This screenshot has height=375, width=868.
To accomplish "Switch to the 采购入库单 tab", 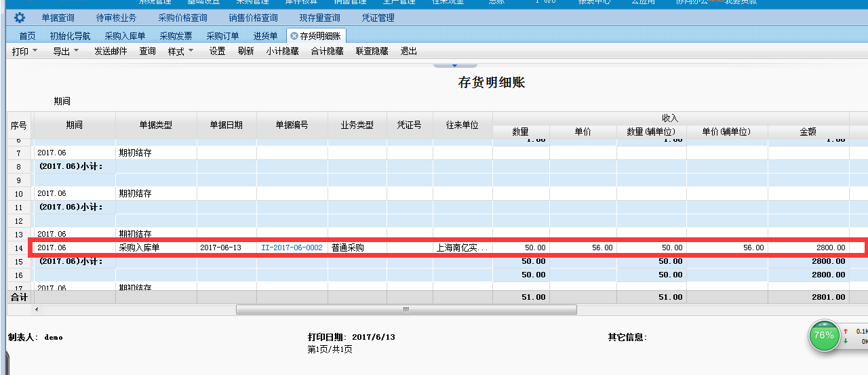I will point(125,36).
